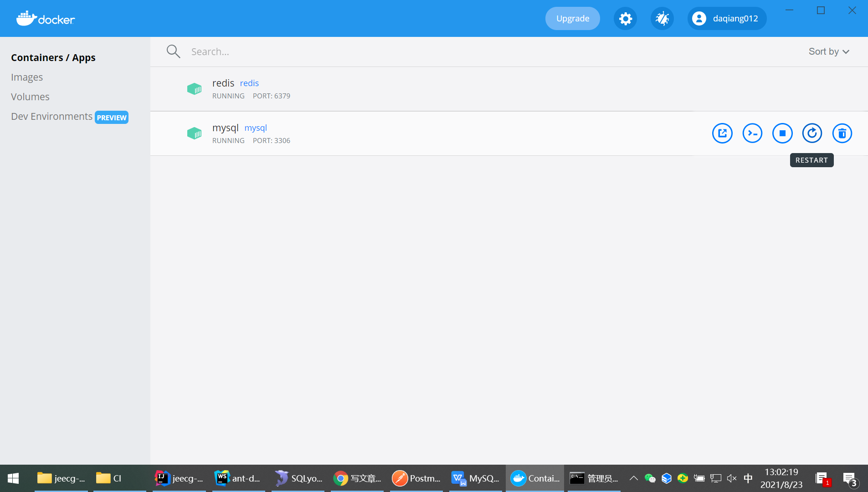This screenshot has height=492, width=868.
Task: Click mysql RUNNING status text
Action: point(228,141)
